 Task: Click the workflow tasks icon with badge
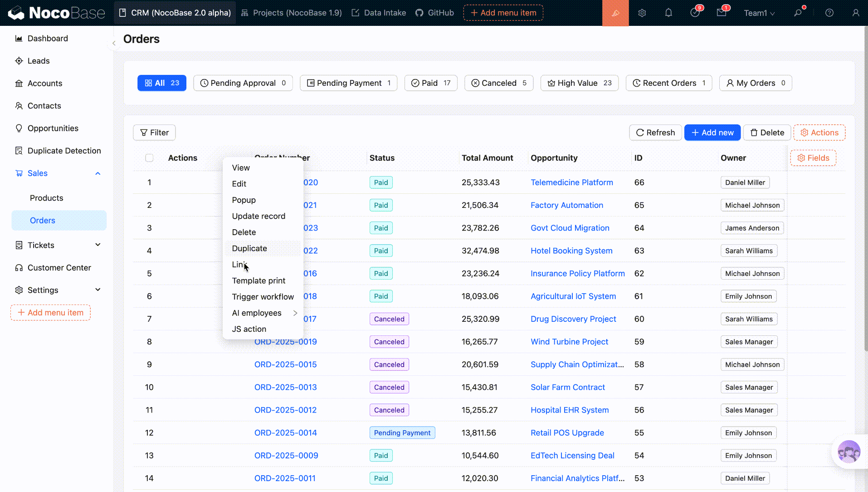(694, 13)
